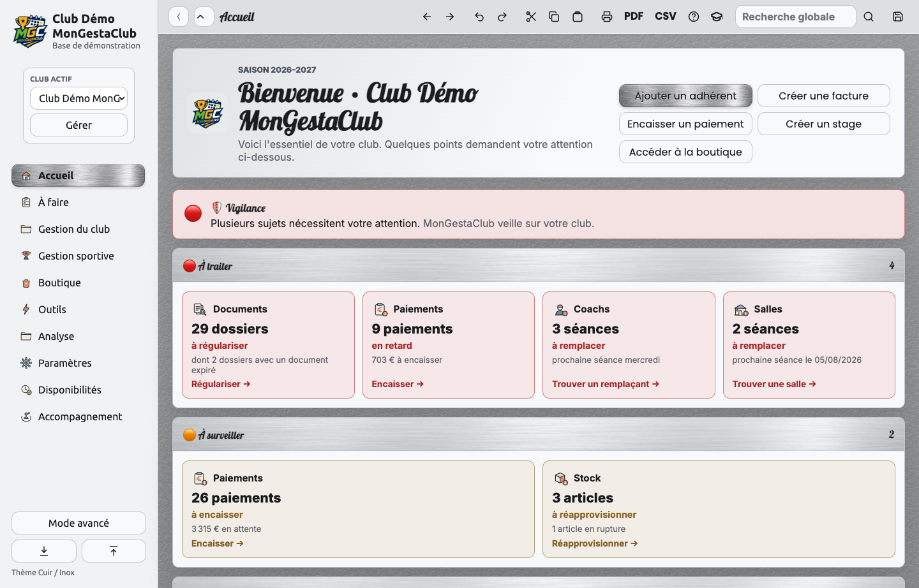Click Encaisser link in 9 paiements card

[398, 384]
